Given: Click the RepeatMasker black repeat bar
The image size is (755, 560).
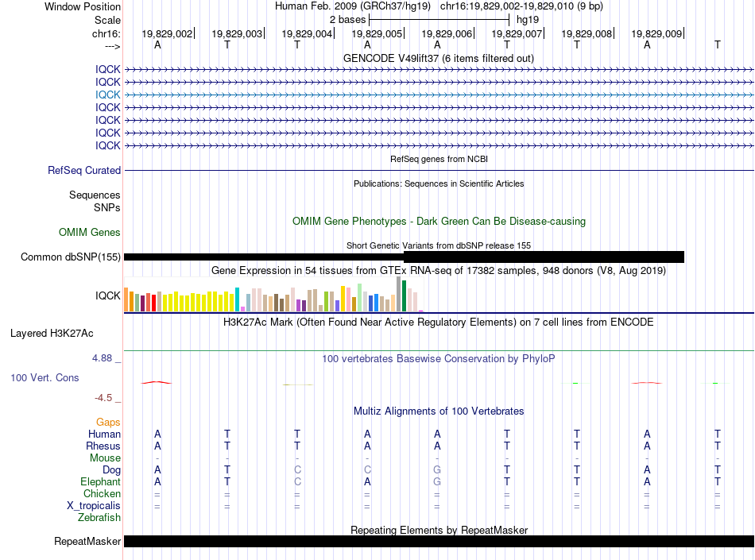Looking at the screenshot, I should coord(439,541).
